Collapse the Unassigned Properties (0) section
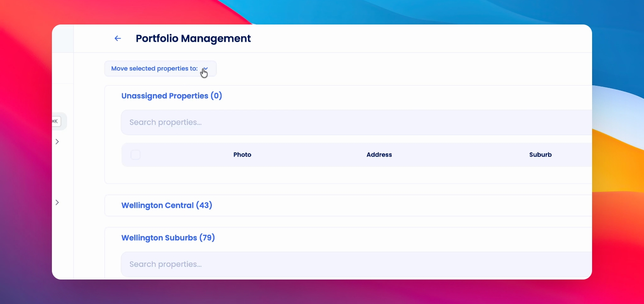This screenshot has height=304, width=644. (171, 96)
